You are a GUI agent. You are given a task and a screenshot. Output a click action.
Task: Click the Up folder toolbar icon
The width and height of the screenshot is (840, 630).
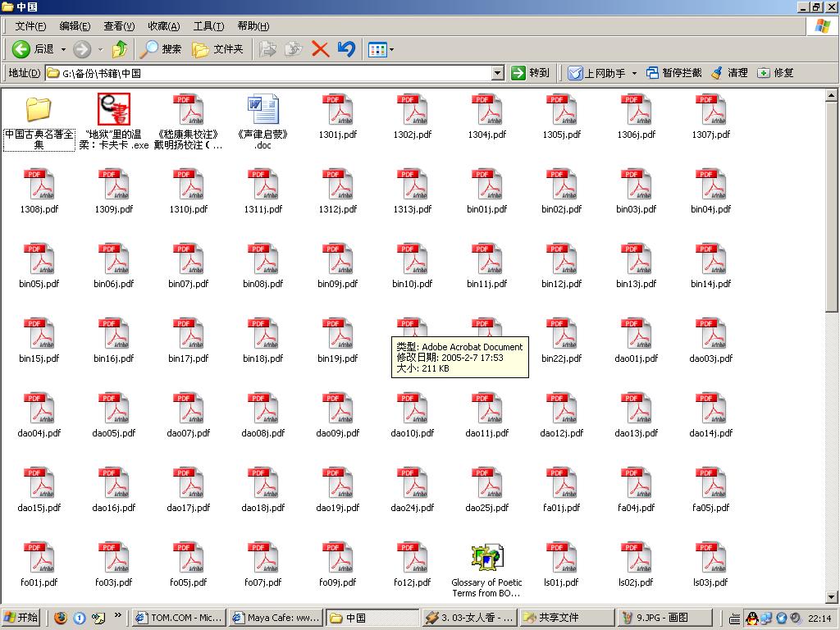click(x=120, y=49)
